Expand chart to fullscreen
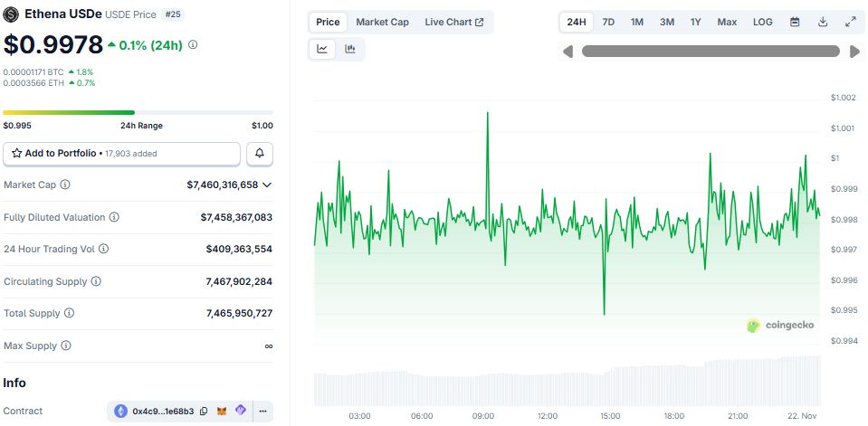This screenshot has width=868, height=426. [850, 22]
